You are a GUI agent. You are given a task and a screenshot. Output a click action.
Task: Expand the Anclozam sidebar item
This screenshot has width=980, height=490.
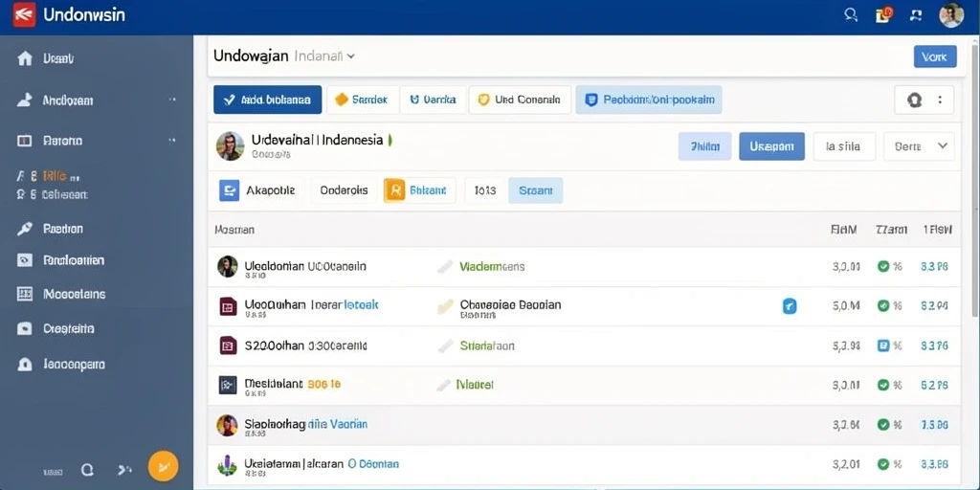coord(172,100)
